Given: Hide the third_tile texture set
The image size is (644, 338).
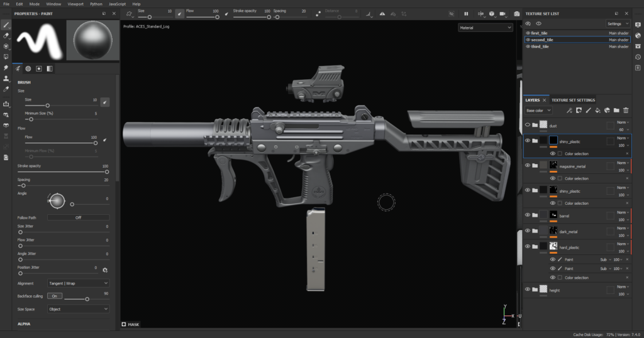Looking at the screenshot, I should (x=528, y=46).
